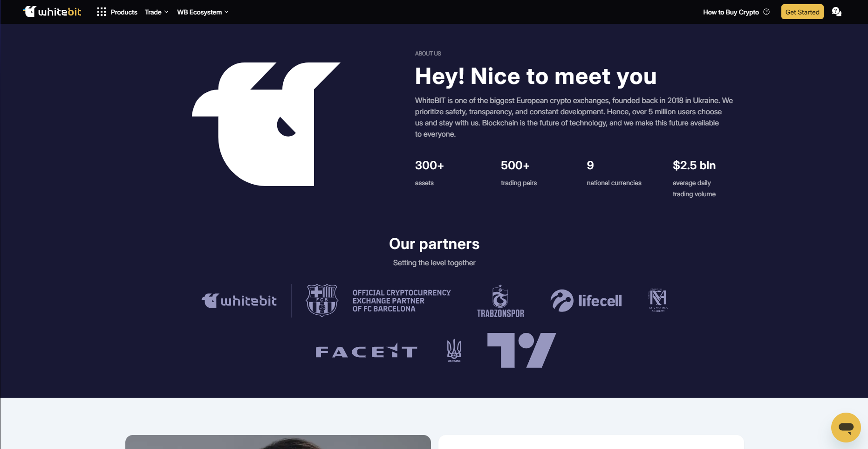The height and width of the screenshot is (449, 868).
Task: Click the WhiteBIT partner logo
Action: 239,301
